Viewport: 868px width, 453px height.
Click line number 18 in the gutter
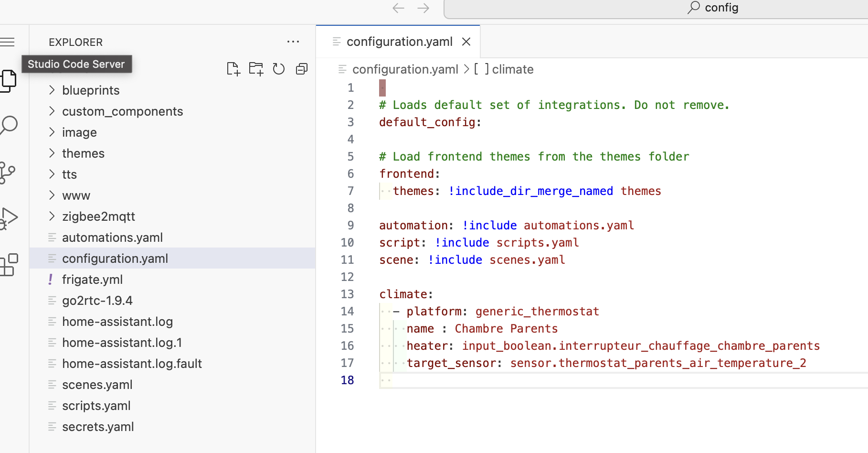[x=347, y=380]
